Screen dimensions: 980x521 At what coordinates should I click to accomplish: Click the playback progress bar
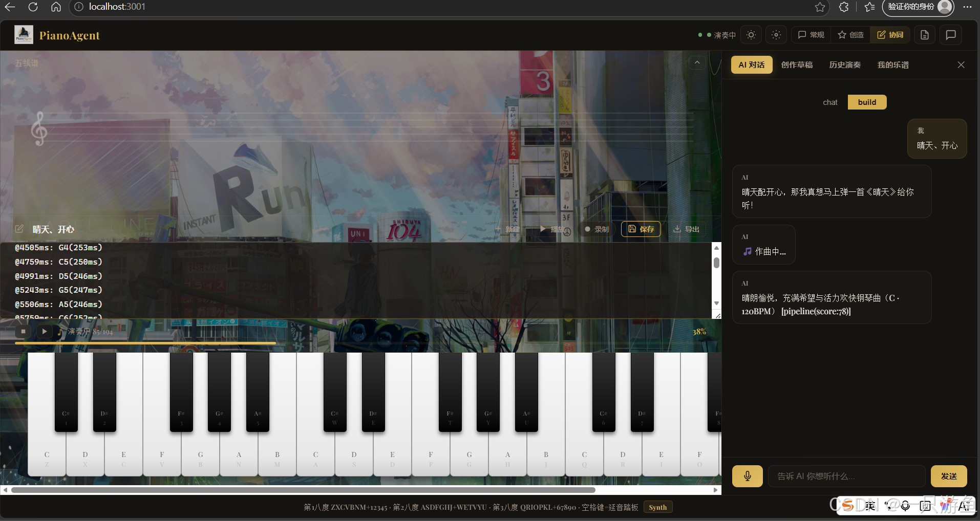pyautogui.click(x=360, y=343)
